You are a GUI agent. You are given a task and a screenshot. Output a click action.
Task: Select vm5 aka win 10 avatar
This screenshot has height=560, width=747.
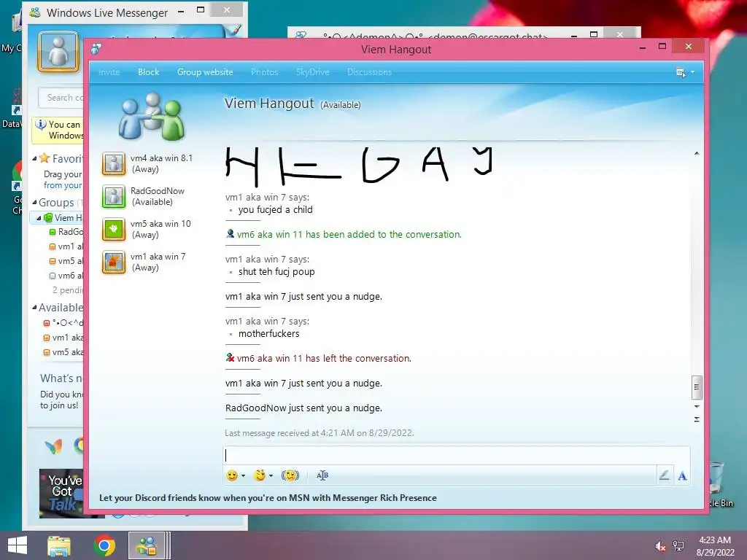[x=114, y=229]
